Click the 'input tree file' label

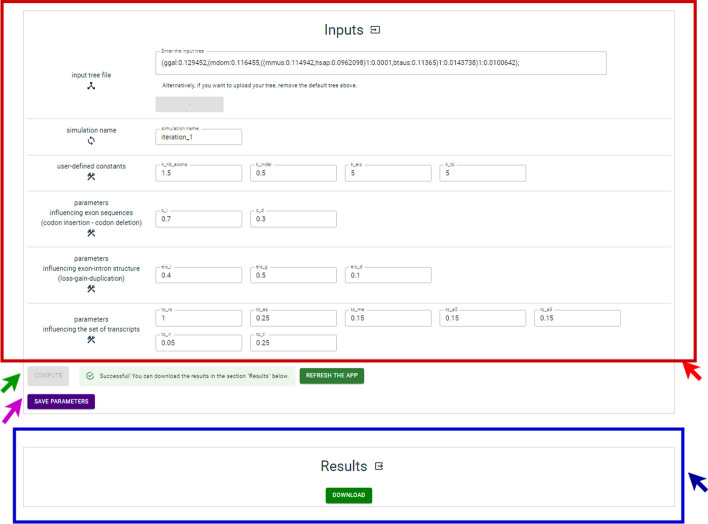tap(91, 75)
